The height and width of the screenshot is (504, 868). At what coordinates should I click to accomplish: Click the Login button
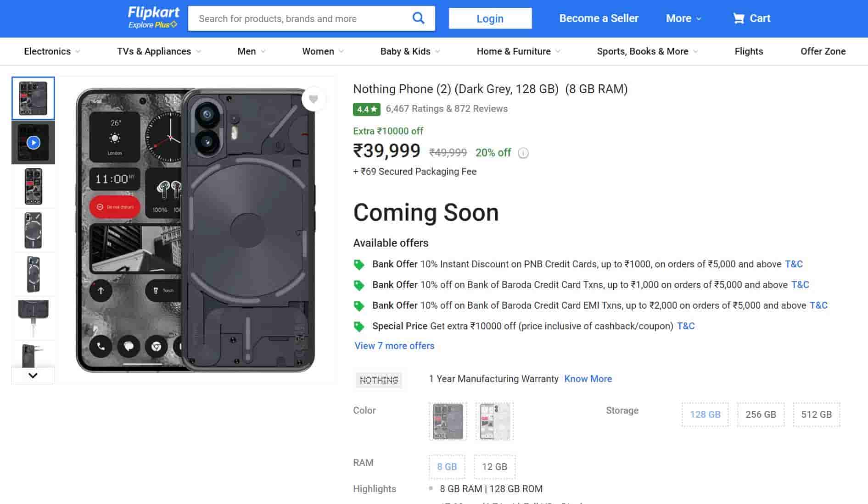click(490, 18)
